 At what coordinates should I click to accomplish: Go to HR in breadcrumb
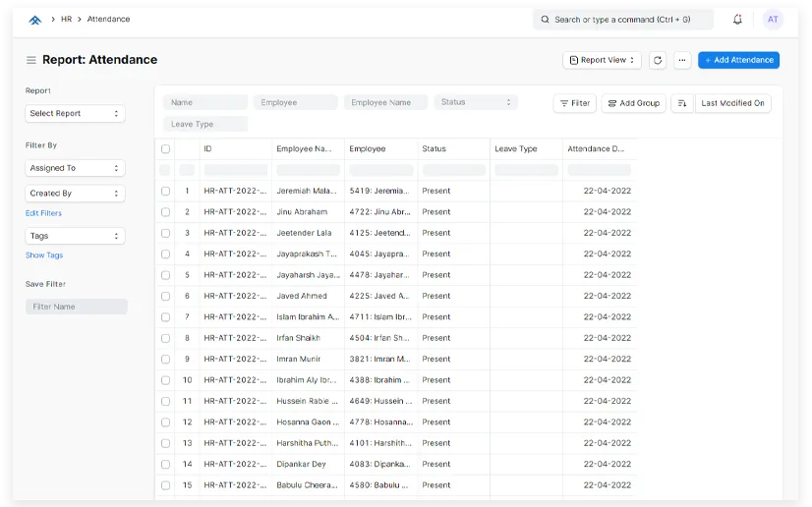pos(66,20)
